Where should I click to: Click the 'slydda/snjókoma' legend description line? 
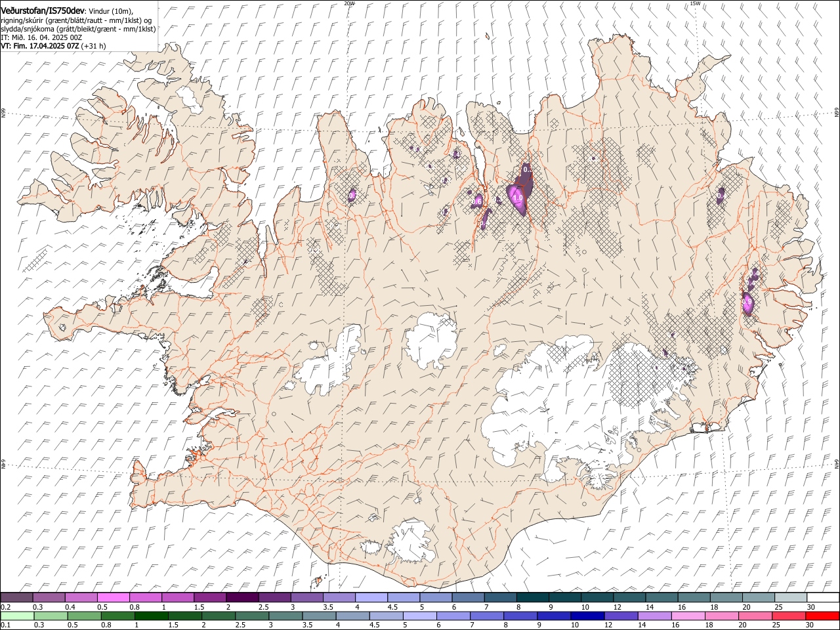[x=78, y=29]
